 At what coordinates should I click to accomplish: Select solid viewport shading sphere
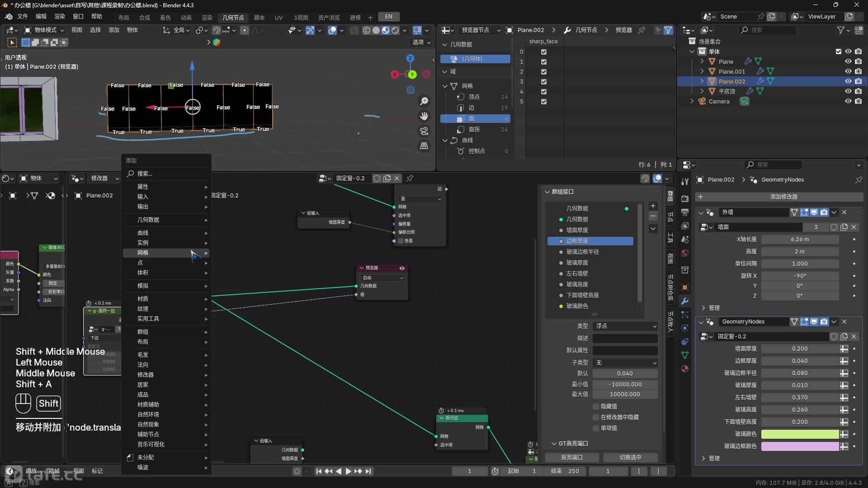click(376, 30)
